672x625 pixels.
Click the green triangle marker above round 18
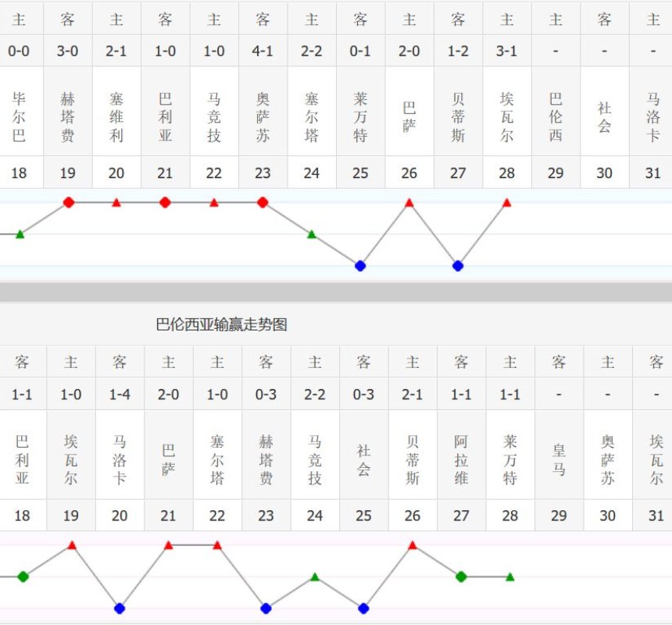[19, 234]
